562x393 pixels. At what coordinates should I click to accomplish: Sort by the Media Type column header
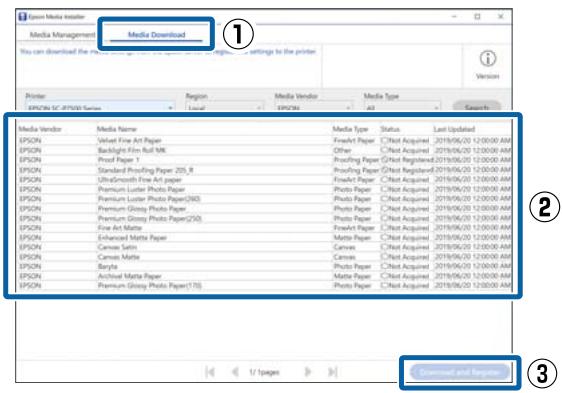click(351, 129)
